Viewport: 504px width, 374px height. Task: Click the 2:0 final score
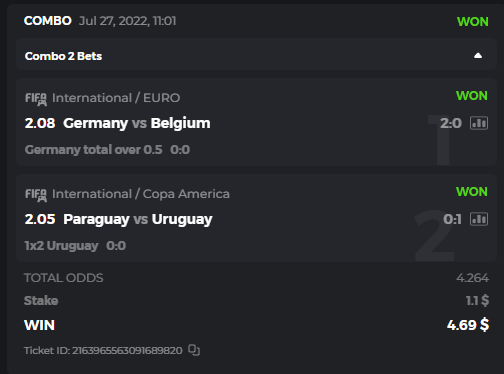click(451, 123)
